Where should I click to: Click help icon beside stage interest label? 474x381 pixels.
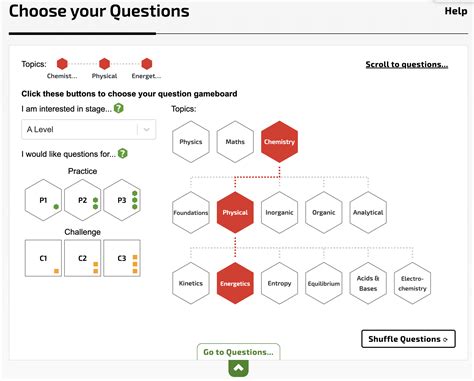[x=119, y=108]
